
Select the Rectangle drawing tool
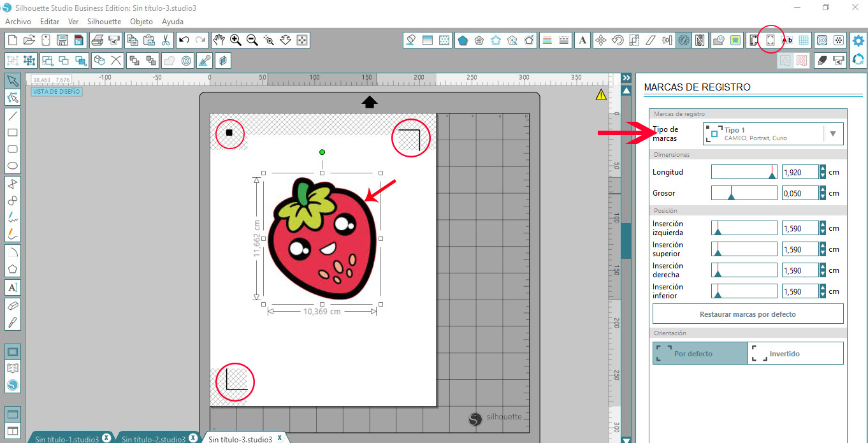13,133
